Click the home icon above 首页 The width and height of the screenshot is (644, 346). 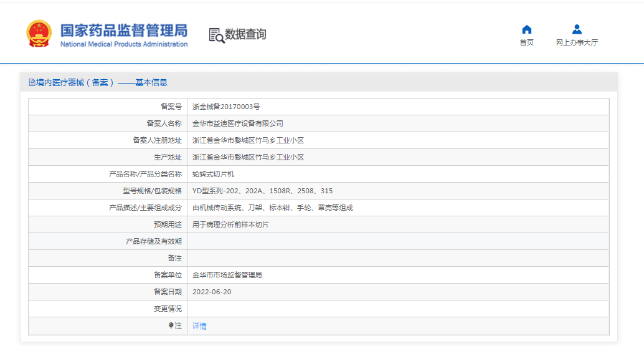(526, 29)
